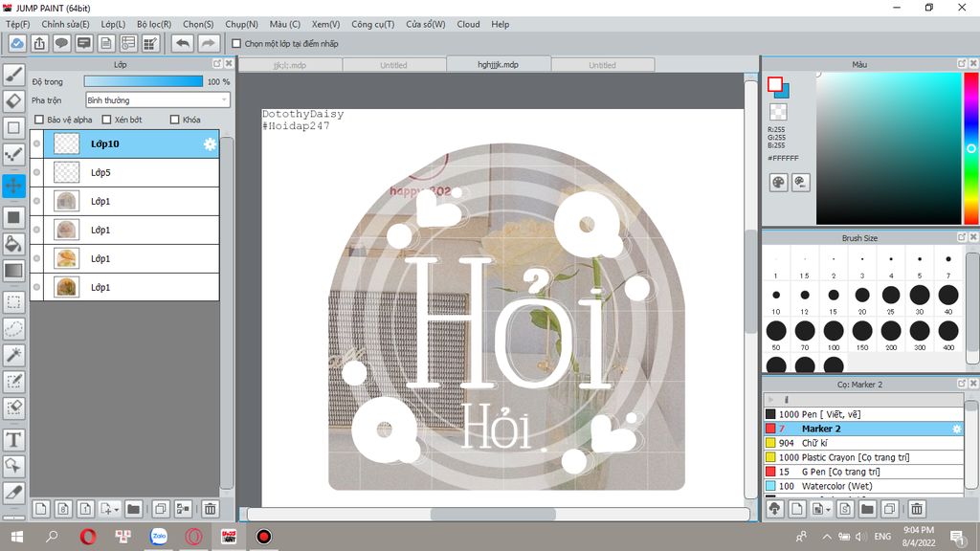980x551 pixels.
Task: Enable 'Xén bớt' clipping checkbox
Action: (x=106, y=120)
